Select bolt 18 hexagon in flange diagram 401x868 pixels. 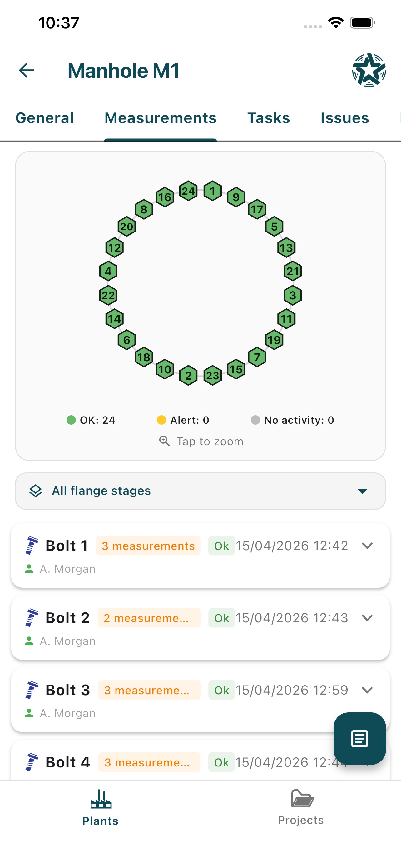tap(144, 357)
